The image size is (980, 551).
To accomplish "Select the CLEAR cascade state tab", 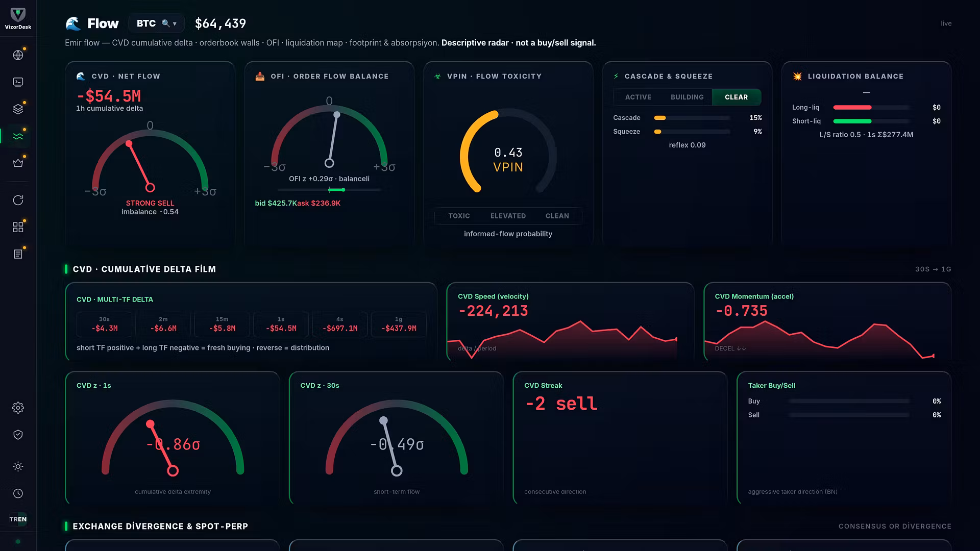I will tap(736, 97).
